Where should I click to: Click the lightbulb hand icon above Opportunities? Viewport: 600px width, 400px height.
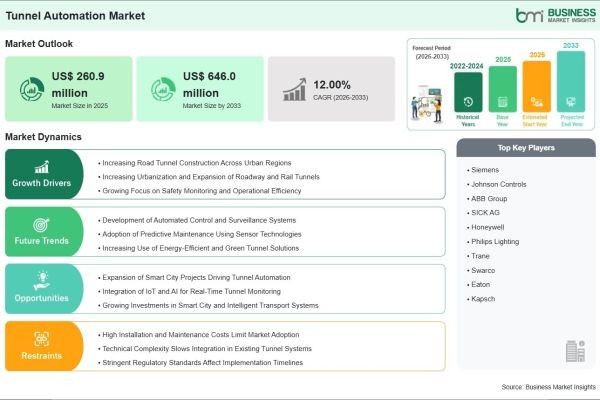(x=42, y=281)
